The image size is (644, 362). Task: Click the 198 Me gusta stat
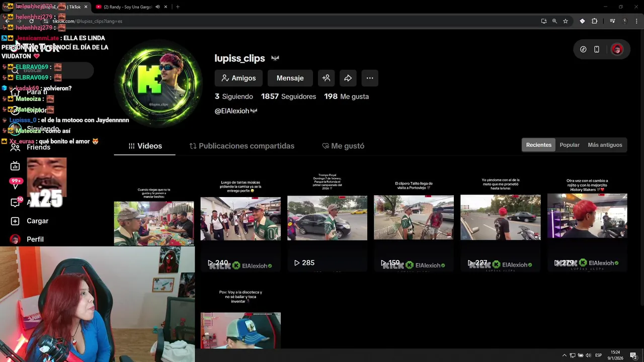point(346,97)
